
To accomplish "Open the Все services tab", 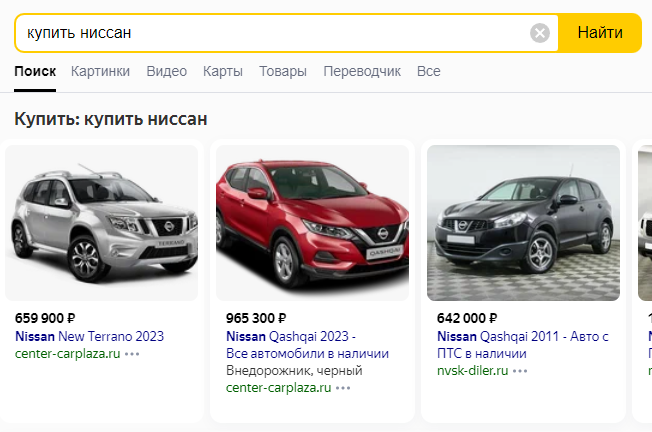I will click(x=428, y=71).
